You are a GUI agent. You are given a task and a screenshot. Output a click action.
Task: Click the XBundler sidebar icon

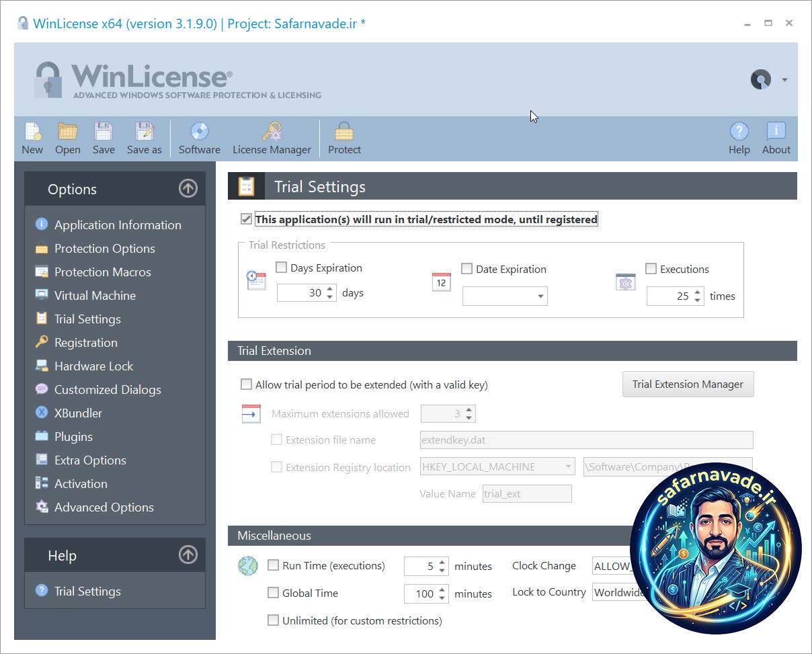tap(42, 413)
